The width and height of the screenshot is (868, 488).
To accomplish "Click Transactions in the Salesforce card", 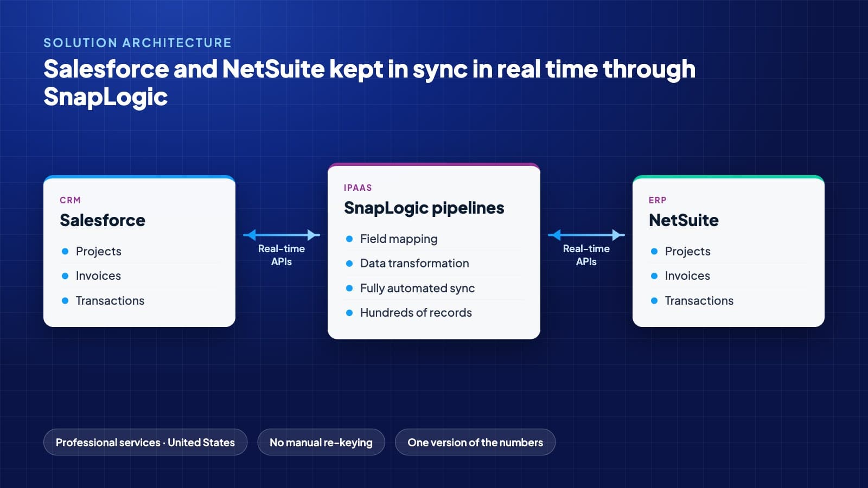I will [110, 300].
